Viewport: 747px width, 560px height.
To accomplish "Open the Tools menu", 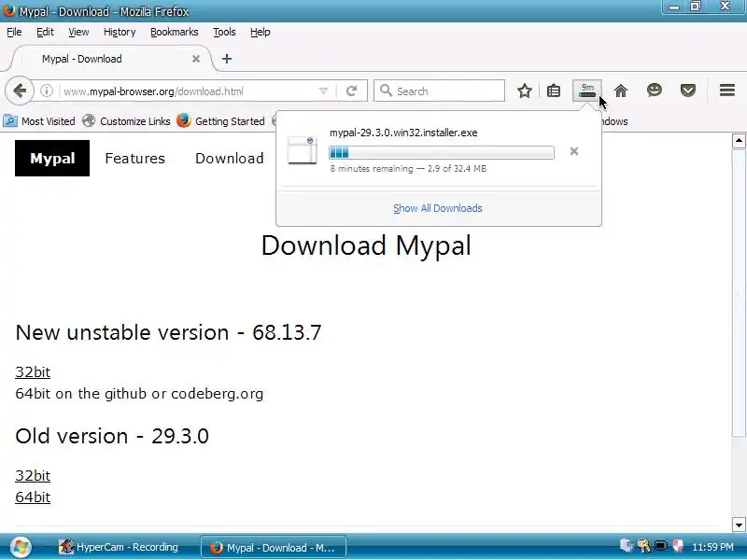I will [x=224, y=32].
